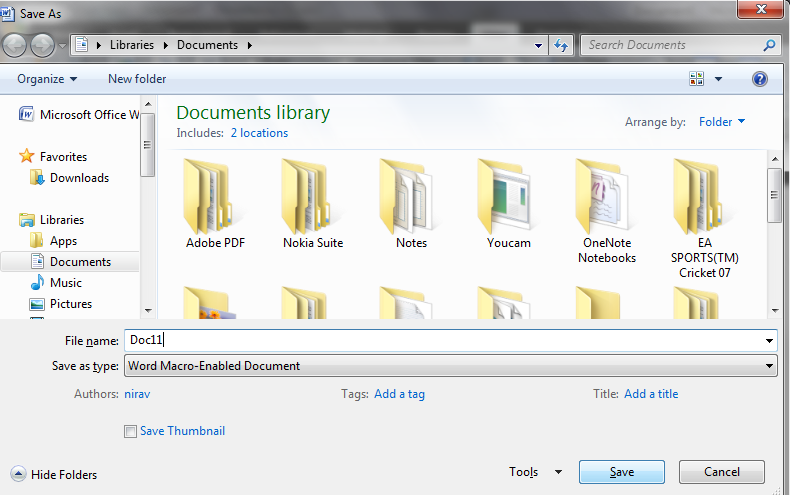Image resolution: width=790 pixels, height=495 pixels.
Task: Open the Organize dropdown menu
Action: pyautogui.click(x=47, y=79)
